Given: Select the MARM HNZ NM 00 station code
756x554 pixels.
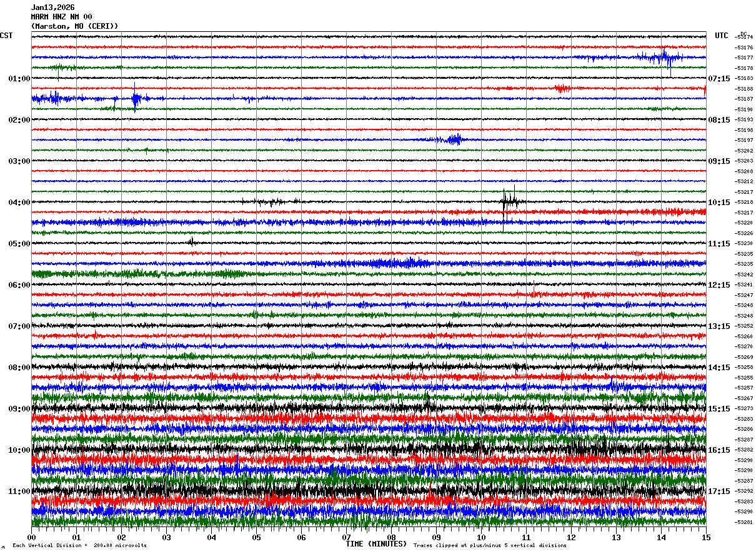Looking at the screenshot, I should tap(61, 17).
